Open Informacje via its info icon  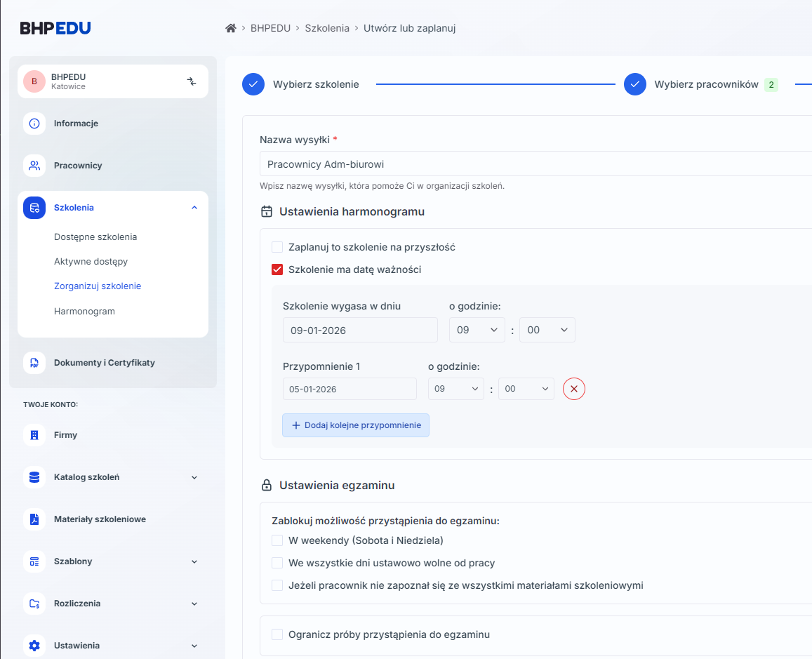click(x=34, y=124)
